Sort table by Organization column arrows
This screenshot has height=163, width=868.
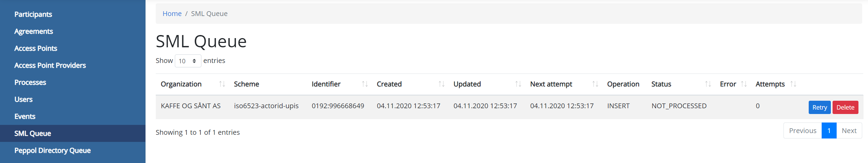[222, 84]
